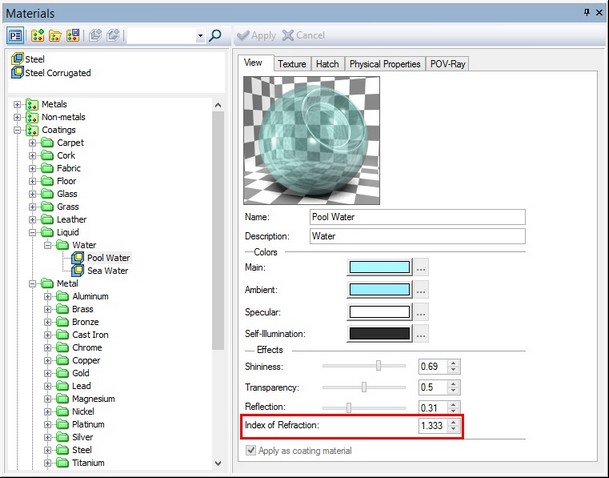
Task: Select the Sea Water material icon
Action: (x=77, y=270)
